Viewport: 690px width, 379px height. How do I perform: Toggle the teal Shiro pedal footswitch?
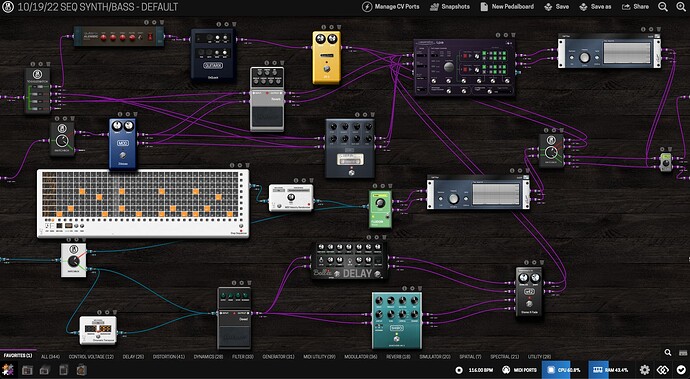396,339
